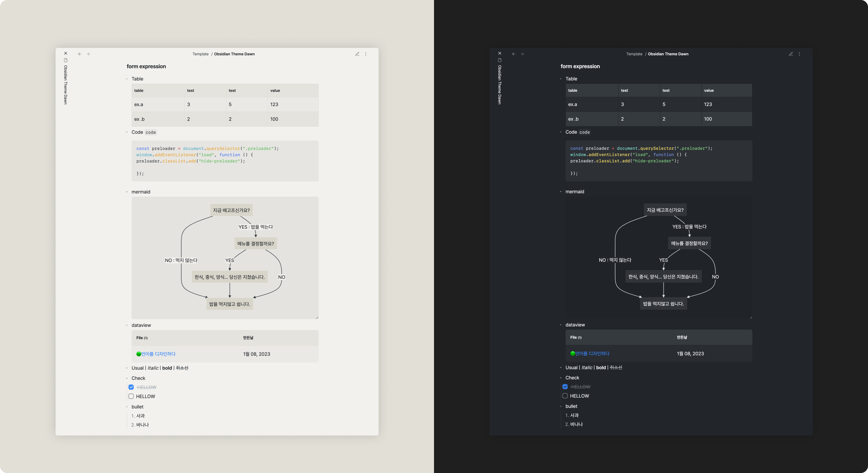Uncheck the checked HELLOW box in light theme
Image resolution: width=868 pixels, height=473 pixels.
point(131,387)
